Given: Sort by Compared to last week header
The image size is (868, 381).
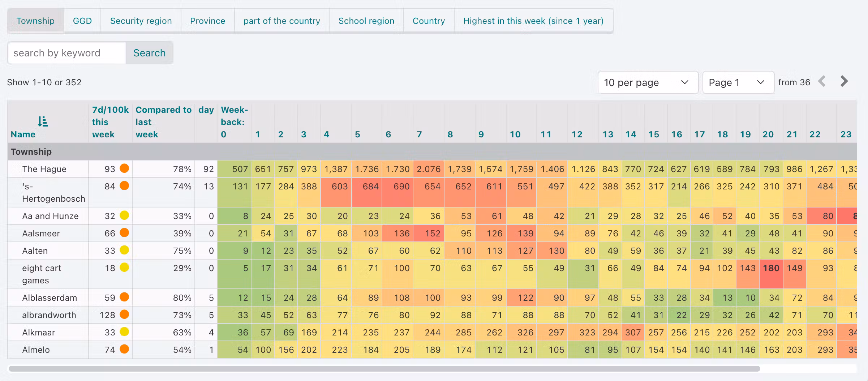Looking at the screenshot, I should (x=163, y=122).
